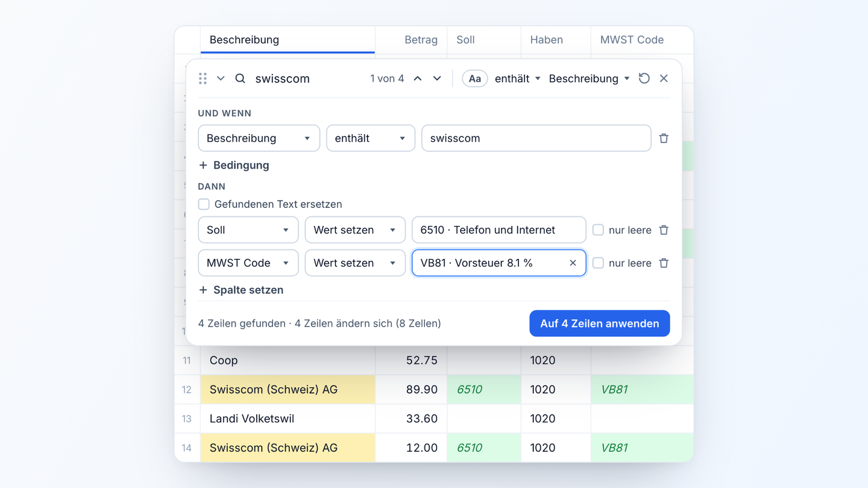Click the 12.00 amount cell
Screen dimensions: 868x488
coord(411,448)
